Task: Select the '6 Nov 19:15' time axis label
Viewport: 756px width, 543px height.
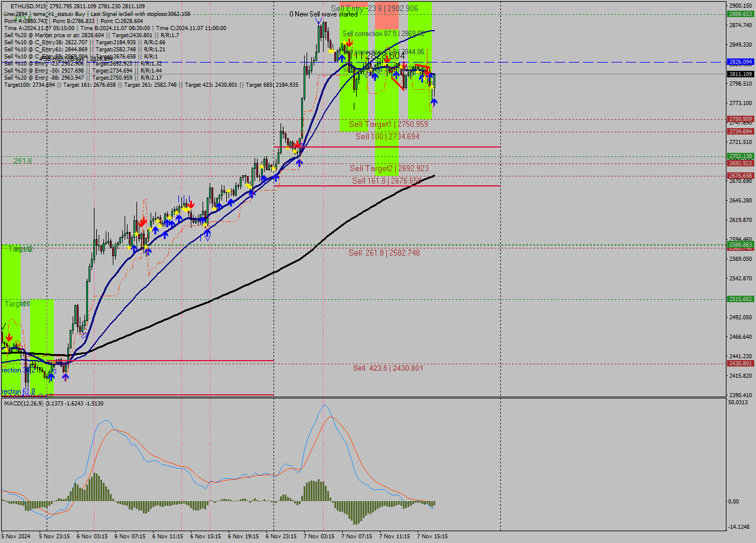Action: [243, 537]
